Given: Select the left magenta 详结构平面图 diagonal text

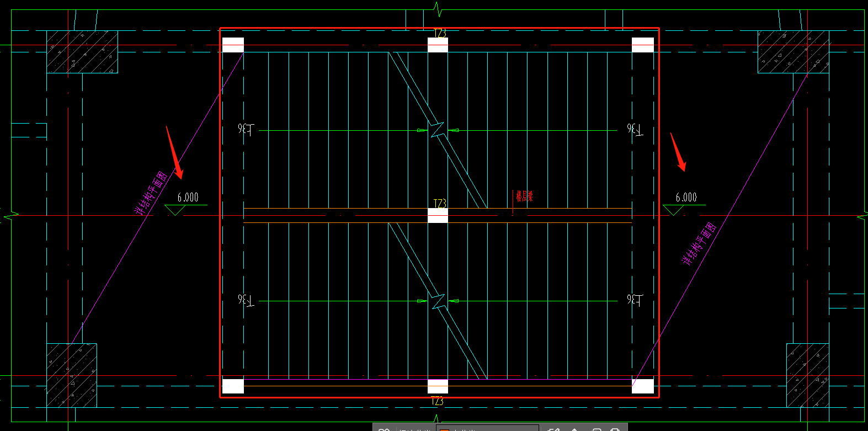Looking at the screenshot, I should pyautogui.click(x=151, y=193).
